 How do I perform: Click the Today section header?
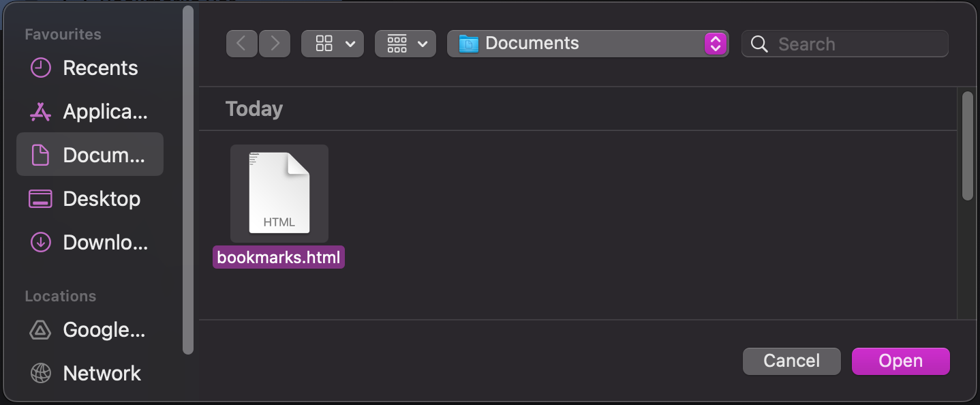point(254,109)
